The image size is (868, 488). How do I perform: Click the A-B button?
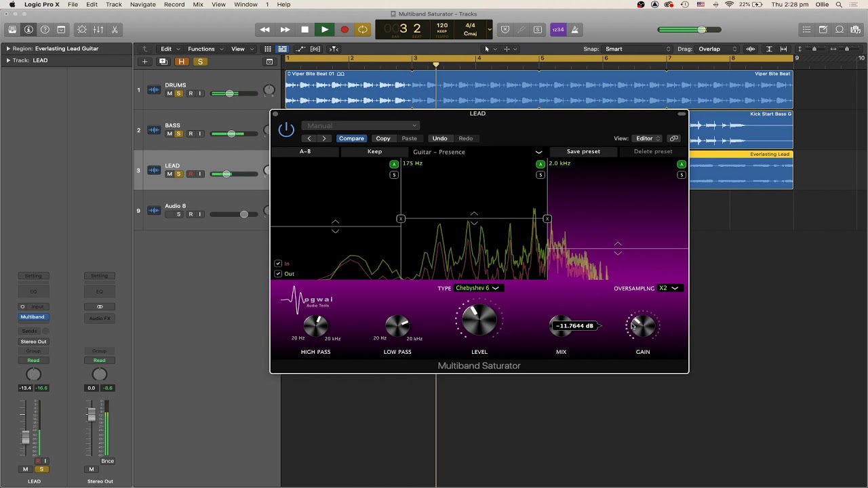tap(305, 152)
